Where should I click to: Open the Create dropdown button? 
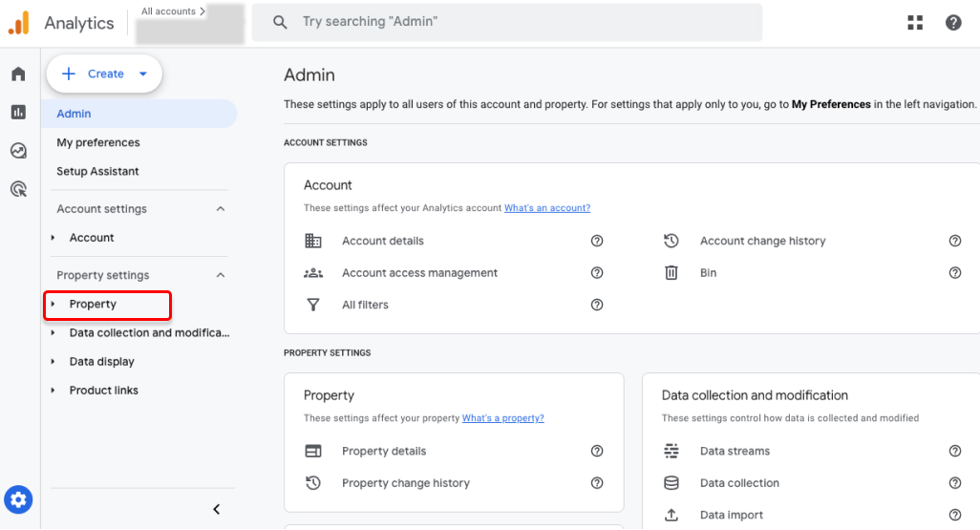pos(105,74)
